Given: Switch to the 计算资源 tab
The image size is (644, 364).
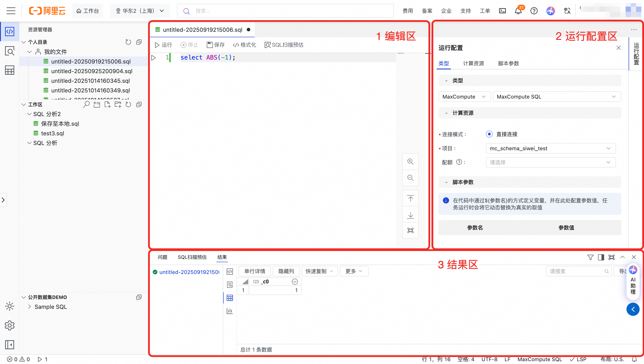Looking at the screenshot, I should pyautogui.click(x=473, y=63).
